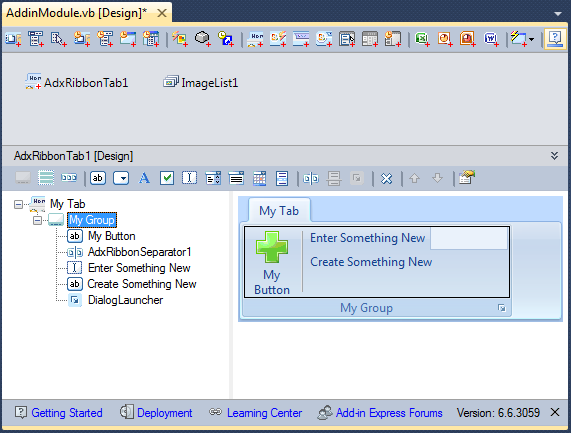Open the document tab list dropdown
571x433 pixels.
click(x=558, y=14)
